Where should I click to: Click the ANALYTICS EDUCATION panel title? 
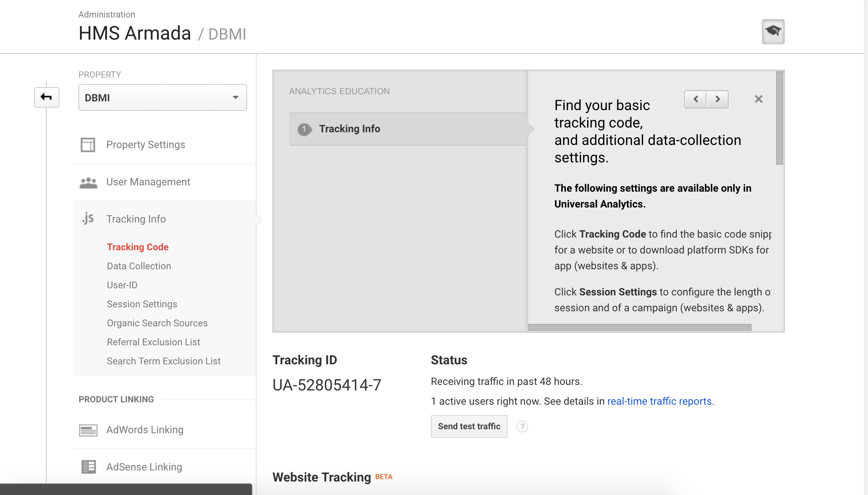(x=339, y=91)
